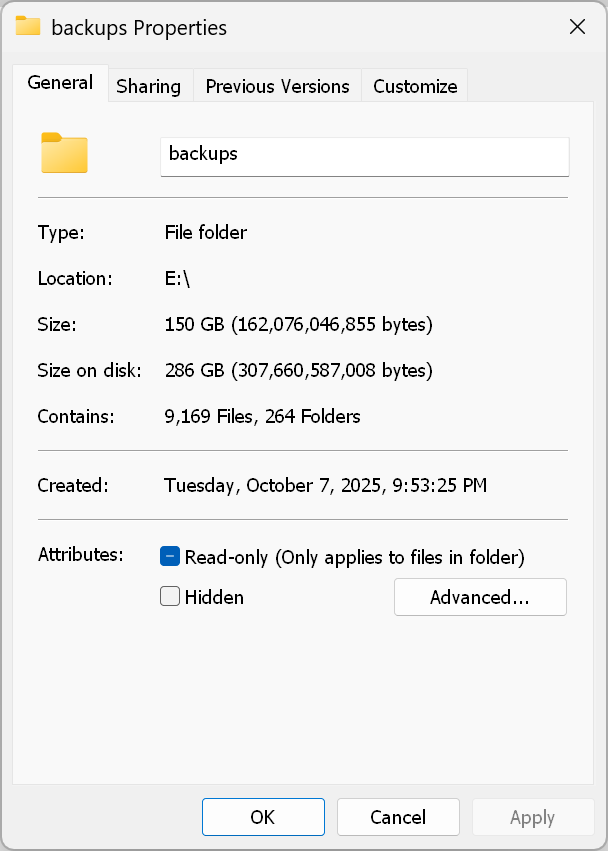Screen dimensions: 608x851
Task: Confirm with the OK button
Action: [x=263, y=817]
